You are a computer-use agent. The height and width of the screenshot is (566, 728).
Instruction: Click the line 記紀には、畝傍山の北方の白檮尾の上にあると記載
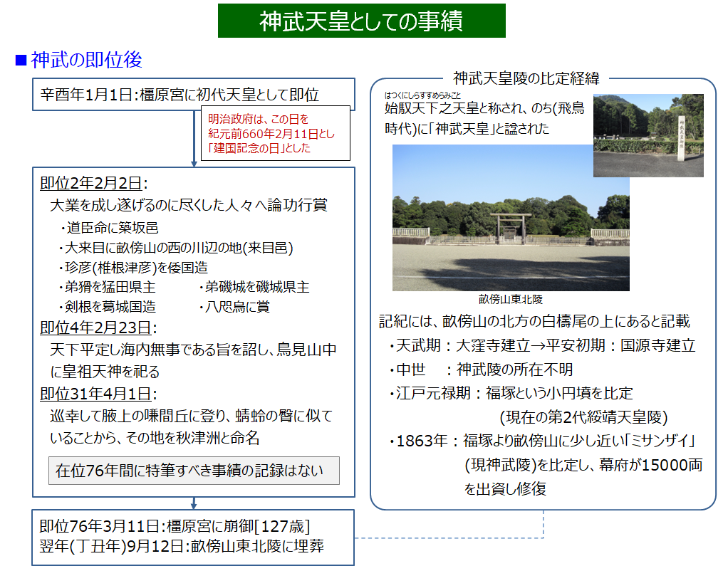[534, 321]
